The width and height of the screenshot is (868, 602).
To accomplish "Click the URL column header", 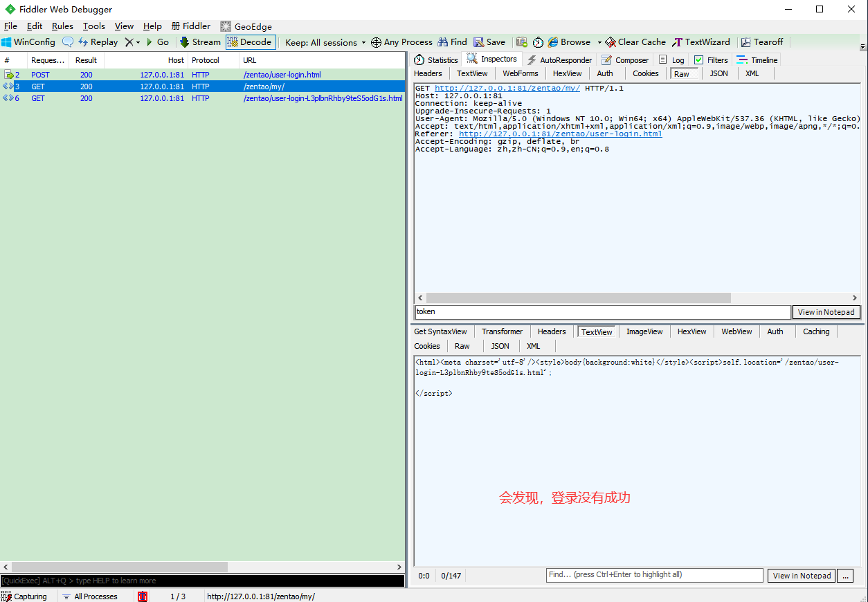I will (x=322, y=60).
